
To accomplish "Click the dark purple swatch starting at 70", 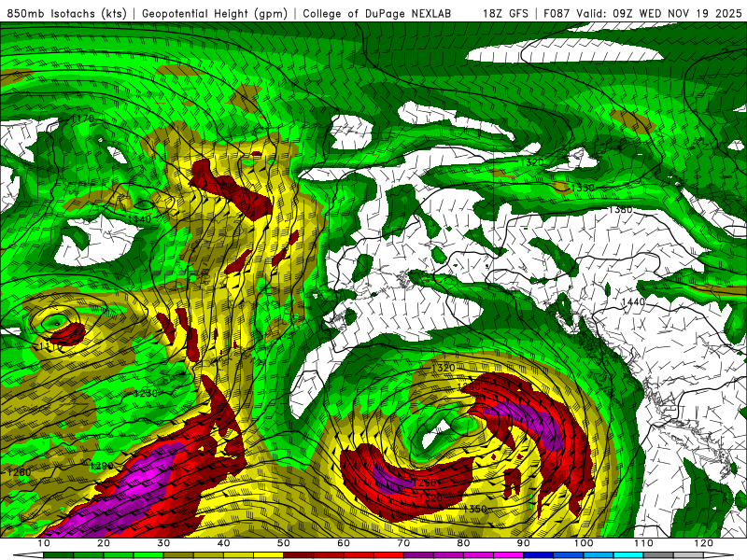I will [x=418, y=555].
